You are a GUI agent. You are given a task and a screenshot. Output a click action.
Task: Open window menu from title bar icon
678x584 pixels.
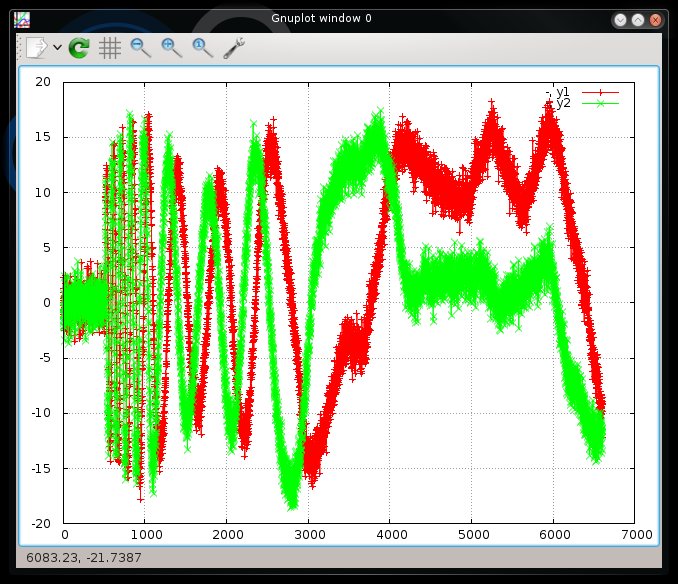pos(21,19)
